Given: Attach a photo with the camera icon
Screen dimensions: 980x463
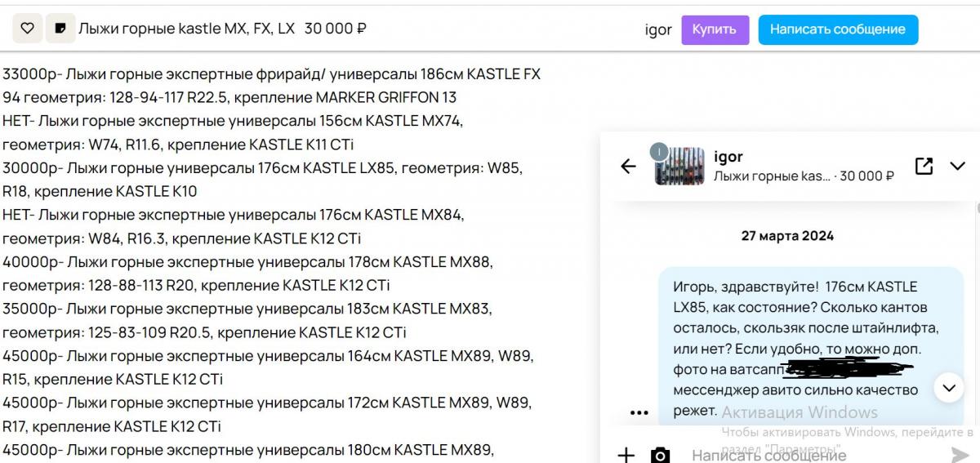Looking at the screenshot, I should click(660, 455).
